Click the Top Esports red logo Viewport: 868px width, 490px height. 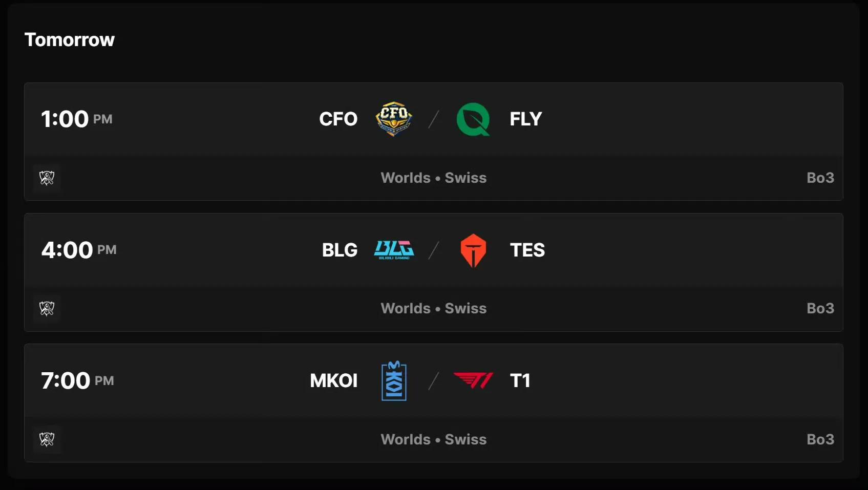[473, 250]
